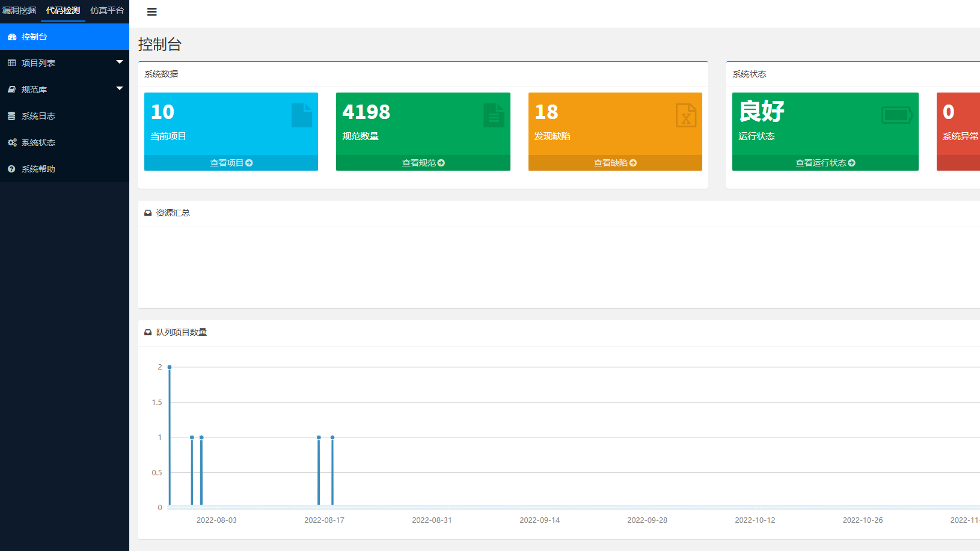Open the 项目列表 sidebar menu
Image resolution: width=980 pixels, height=551 pixels.
(x=64, y=63)
